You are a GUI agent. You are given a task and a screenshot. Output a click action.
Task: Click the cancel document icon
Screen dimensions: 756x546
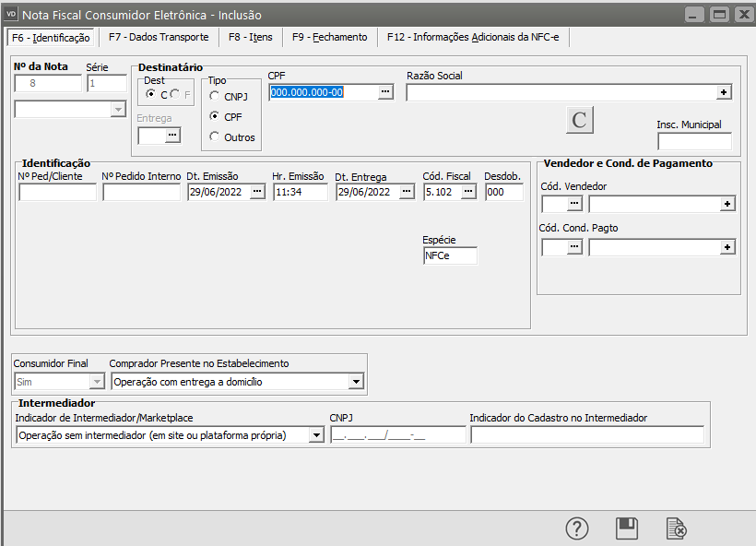[x=677, y=528]
